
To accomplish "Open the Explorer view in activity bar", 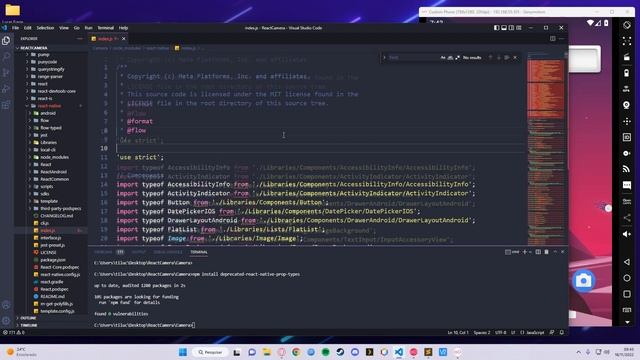I will point(6,40).
